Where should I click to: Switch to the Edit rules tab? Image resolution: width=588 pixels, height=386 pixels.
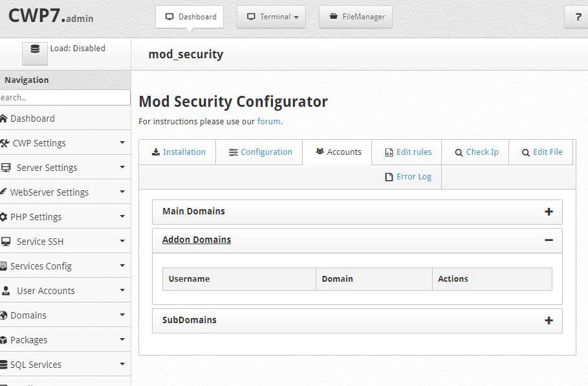pyautogui.click(x=408, y=152)
